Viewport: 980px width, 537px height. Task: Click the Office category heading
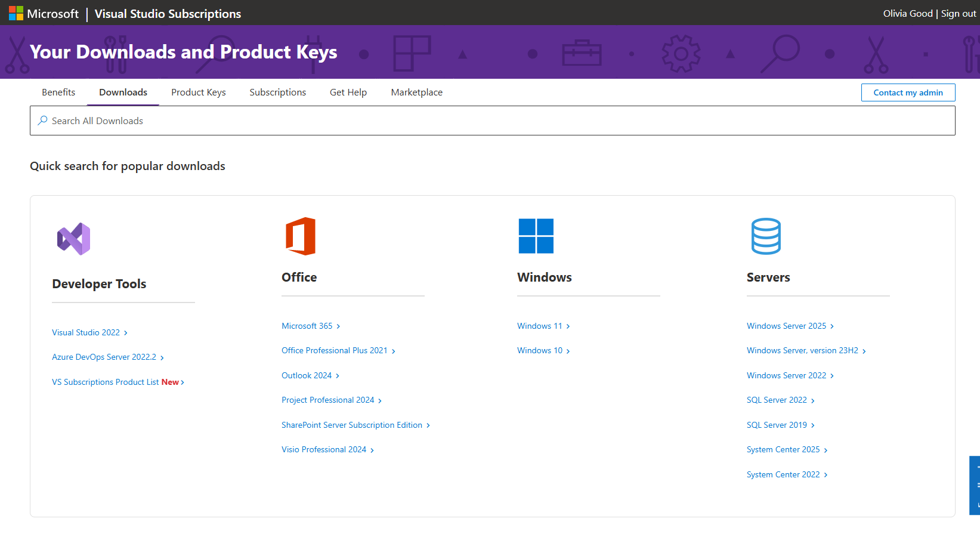(x=299, y=277)
